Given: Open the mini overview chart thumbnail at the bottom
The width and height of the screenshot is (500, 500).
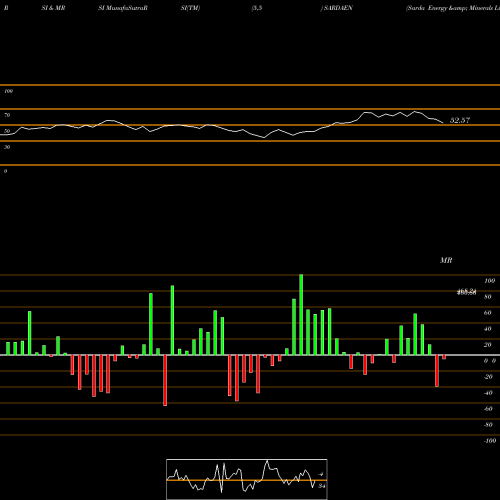Looking at the screenshot, I should 247,479.
